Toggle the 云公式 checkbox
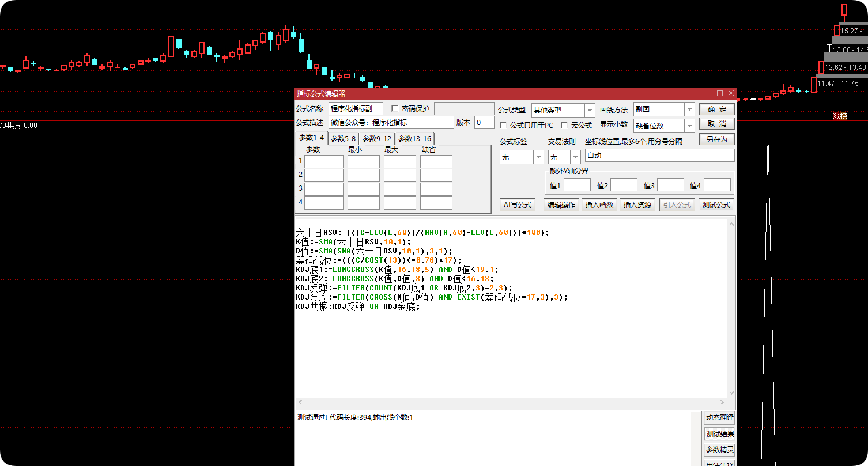The image size is (868, 466). [564, 125]
